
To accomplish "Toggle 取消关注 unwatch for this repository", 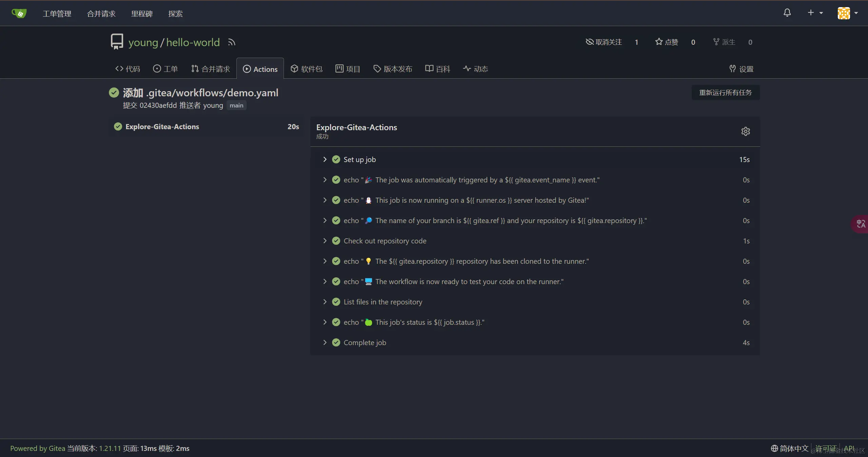I will (x=604, y=42).
